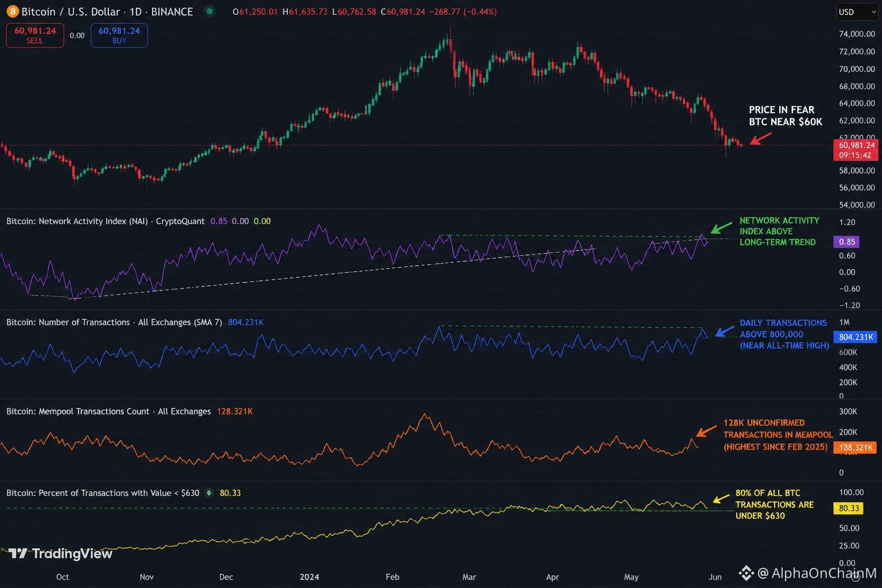Click the red SELL button

click(35, 35)
